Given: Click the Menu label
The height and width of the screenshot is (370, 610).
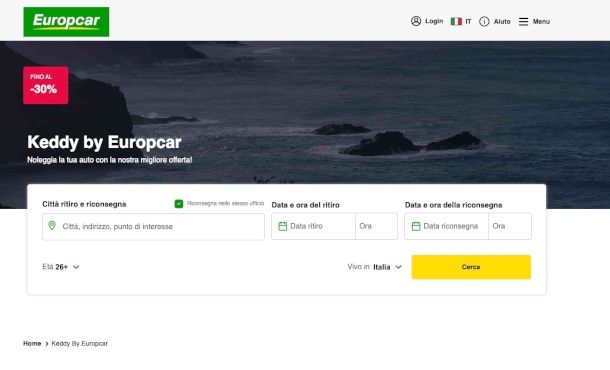Looking at the screenshot, I should 541,21.
